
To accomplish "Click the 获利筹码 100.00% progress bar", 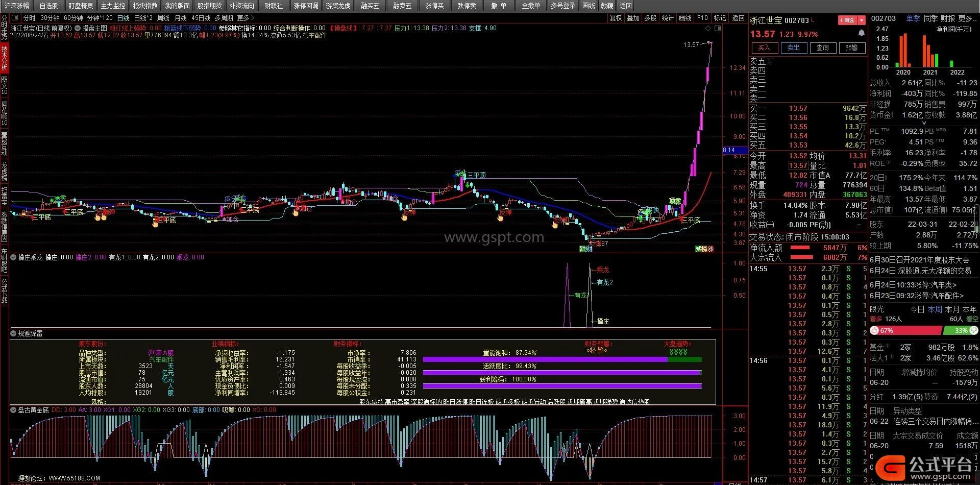I will pyautogui.click(x=562, y=386).
